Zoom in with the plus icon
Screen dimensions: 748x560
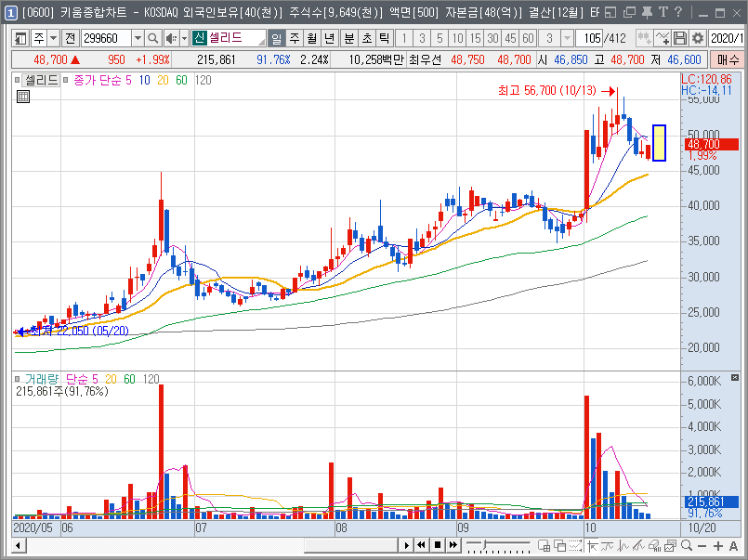point(718,545)
